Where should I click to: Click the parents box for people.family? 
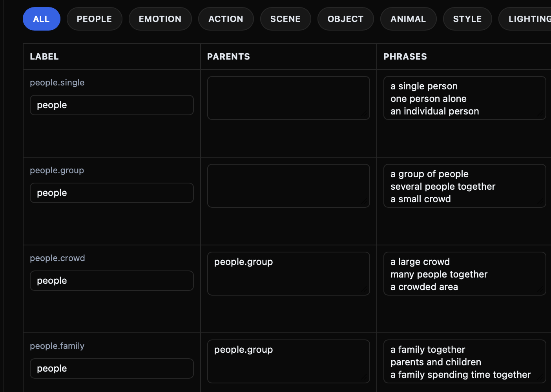(288, 361)
